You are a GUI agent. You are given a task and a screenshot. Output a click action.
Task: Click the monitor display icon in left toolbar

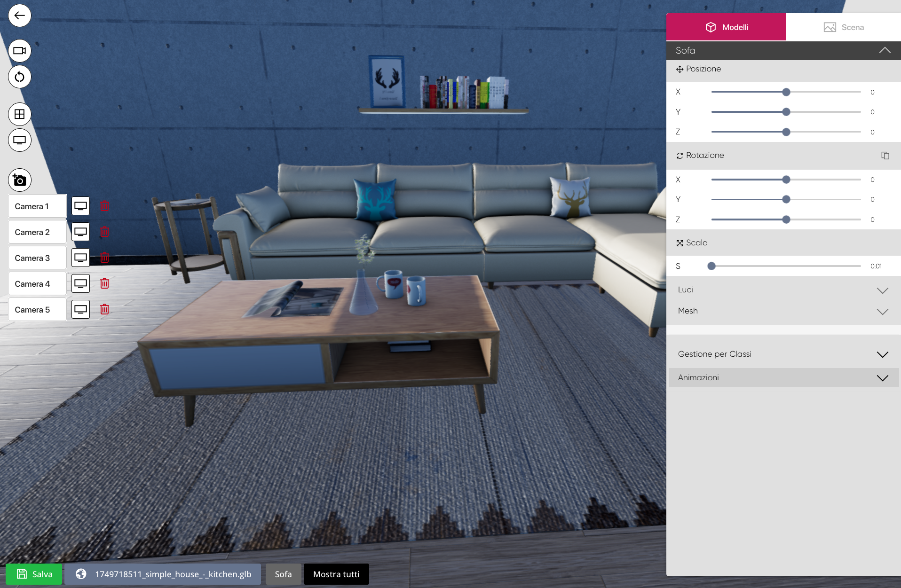pyautogui.click(x=20, y=140)
